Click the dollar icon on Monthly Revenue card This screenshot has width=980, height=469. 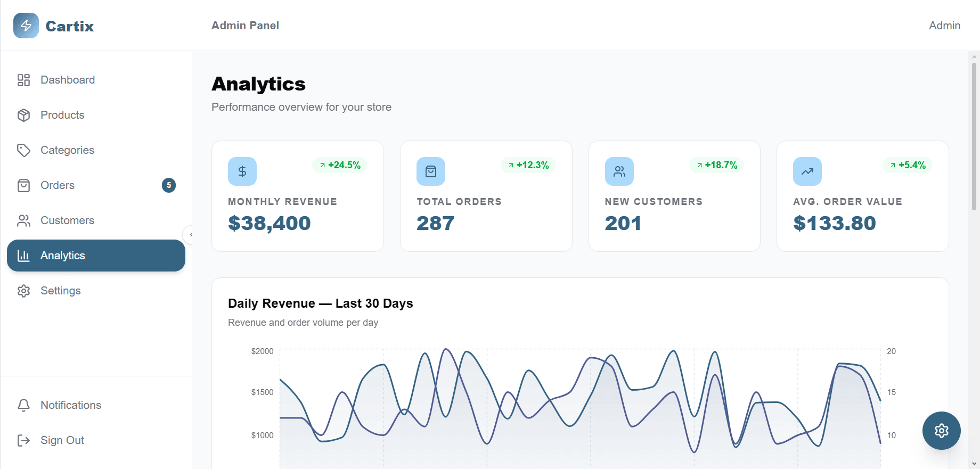tap(242, 171)
